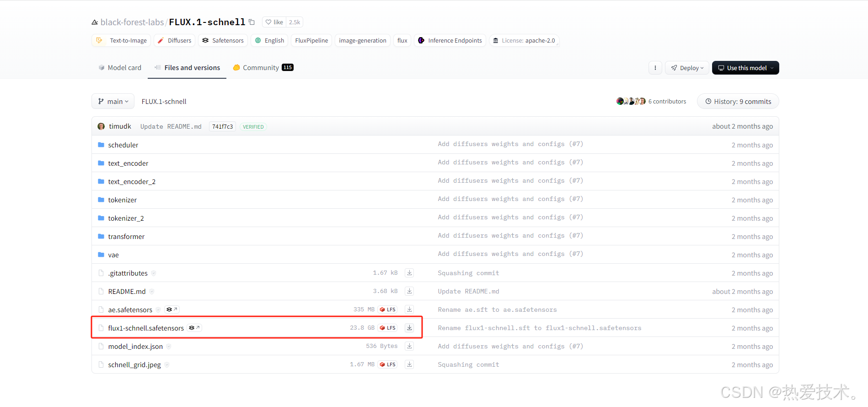Select the Inference Endpoints tag
The image size is (868, 407).
point(450,40)
